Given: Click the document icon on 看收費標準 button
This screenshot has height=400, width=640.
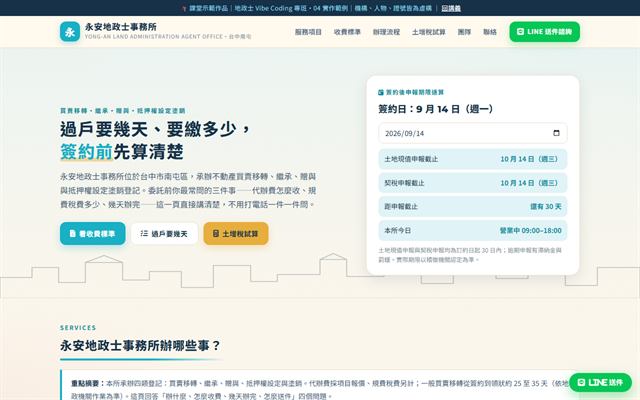Looking at the screenshot, I should [x=73, y=233].
